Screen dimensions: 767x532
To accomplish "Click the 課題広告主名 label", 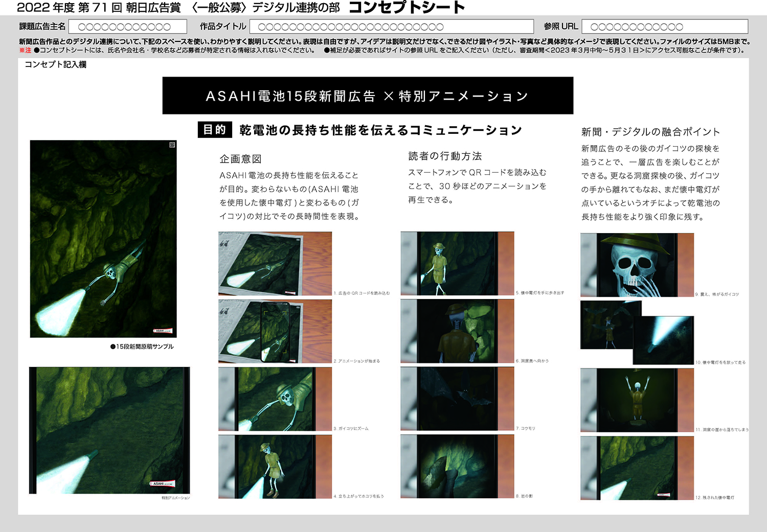I will pyautogui.click(x=42, y=27).
